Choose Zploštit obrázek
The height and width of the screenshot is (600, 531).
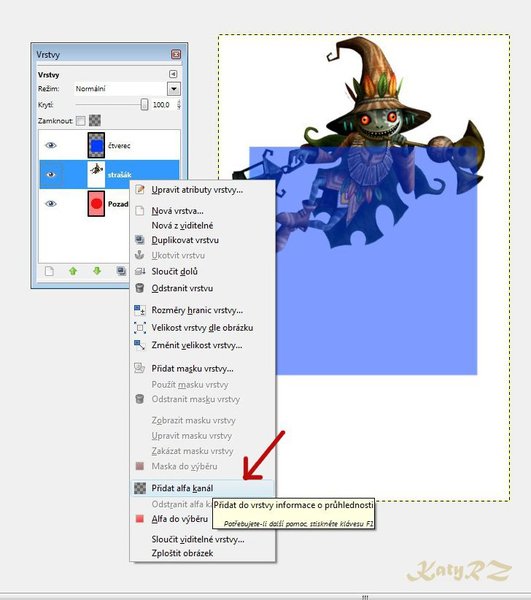202,553
